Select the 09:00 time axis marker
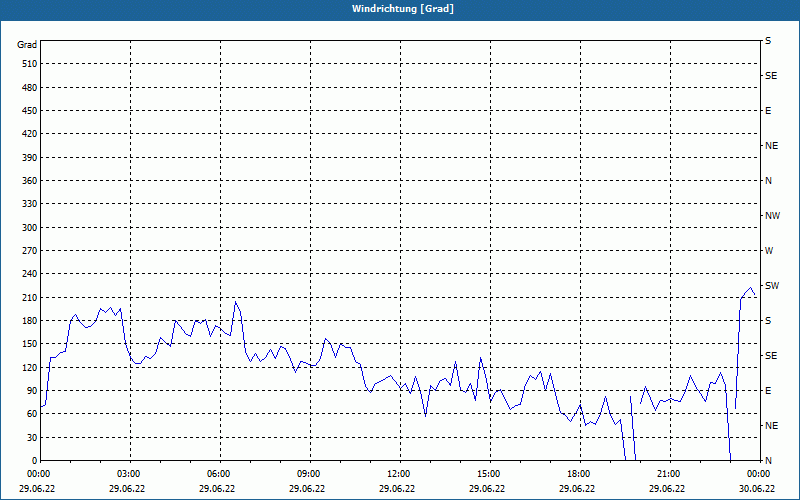 [309, 474]
